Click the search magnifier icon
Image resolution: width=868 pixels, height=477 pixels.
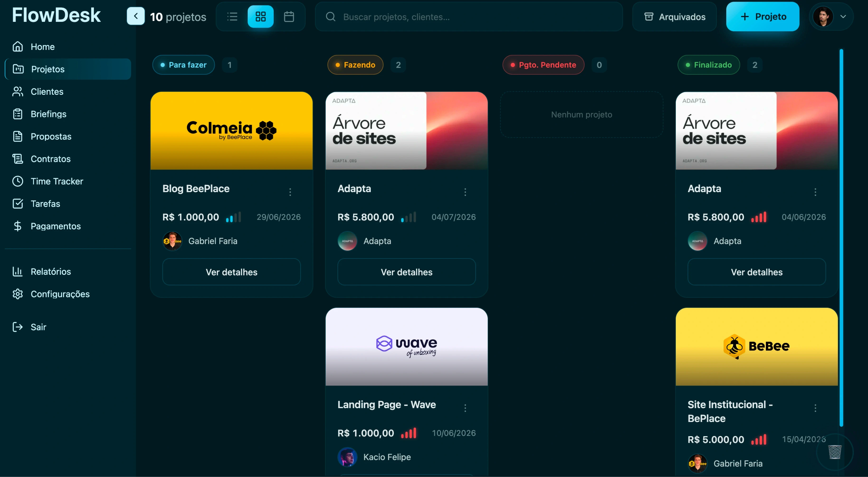(331, 17)
